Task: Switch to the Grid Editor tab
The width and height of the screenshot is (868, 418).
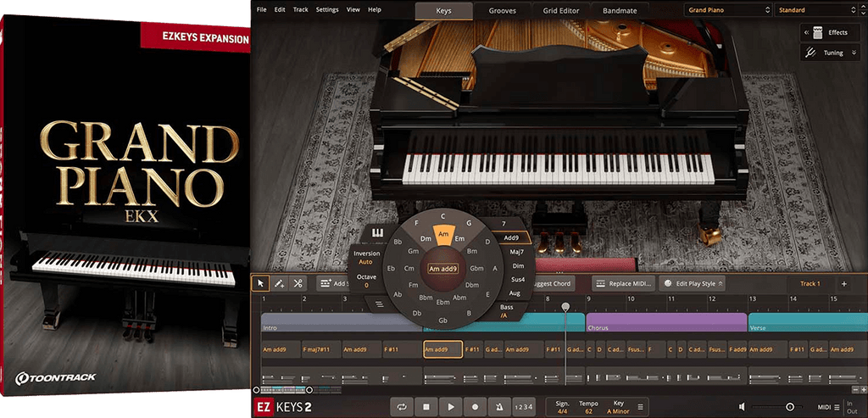Action: click(561, 10)
